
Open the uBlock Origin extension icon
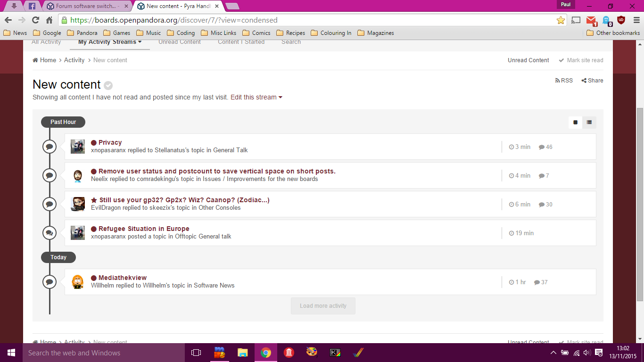point(621,20)
